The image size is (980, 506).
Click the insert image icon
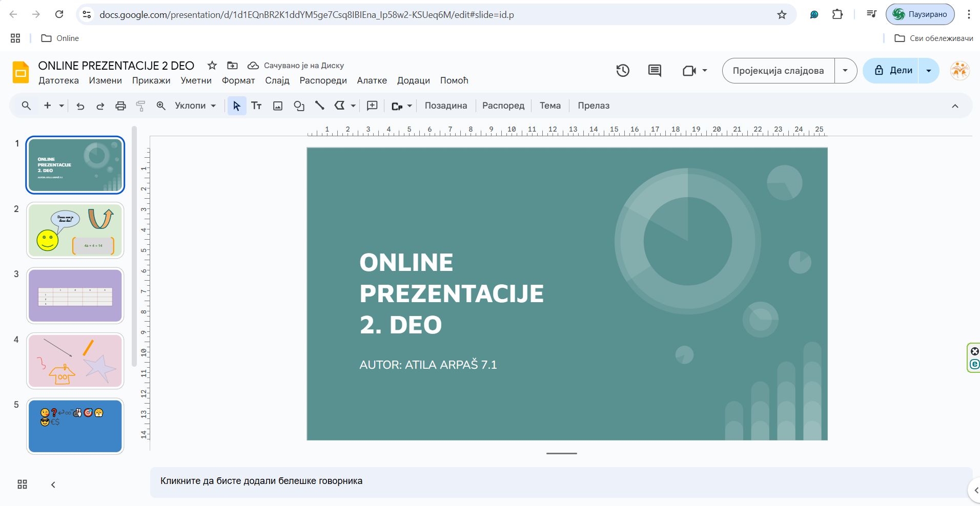pos(278,106)
